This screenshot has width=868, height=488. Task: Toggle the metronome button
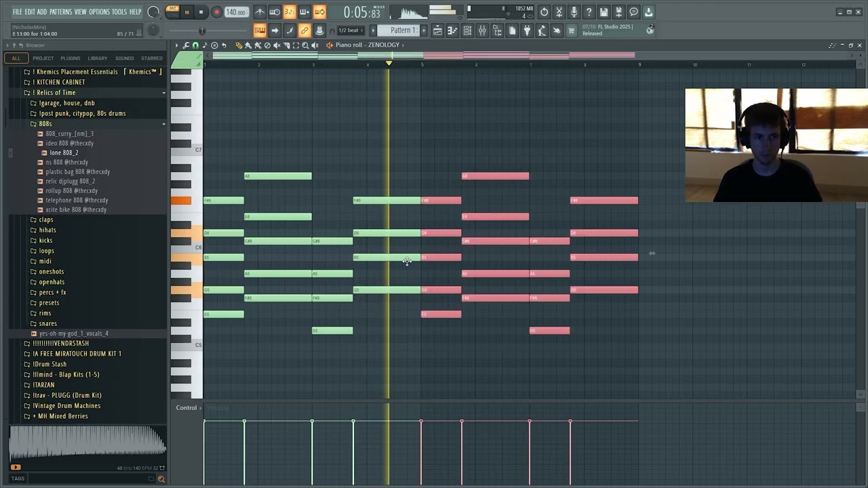[x=260, y=12]
